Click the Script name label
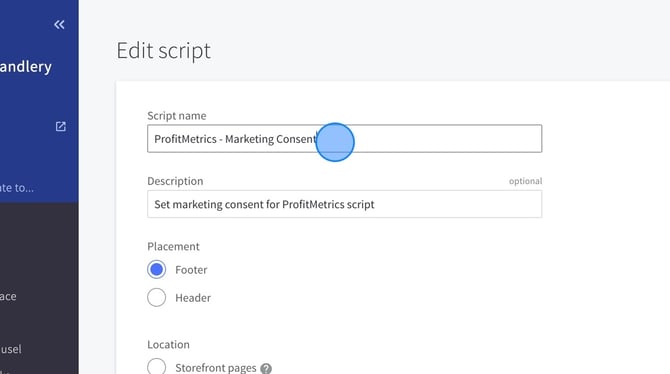The image size is (670, 374). pyautogui.click(x=176, y=116)
